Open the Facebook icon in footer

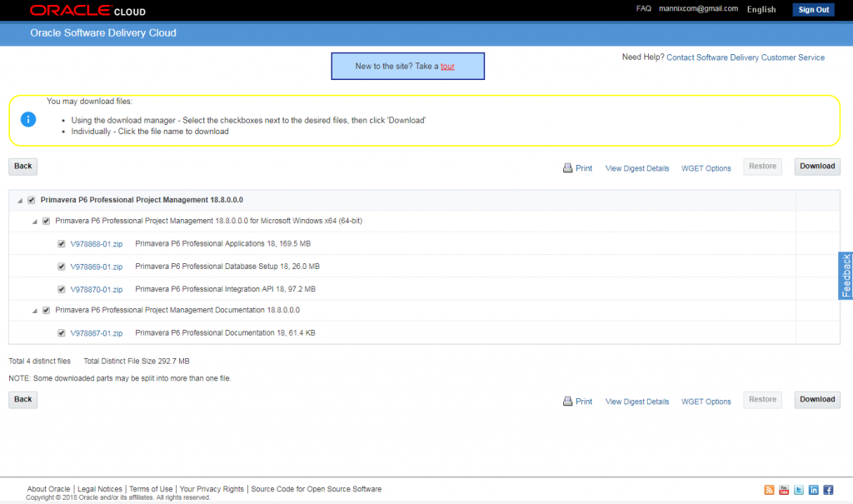click(x=828, y=490)
